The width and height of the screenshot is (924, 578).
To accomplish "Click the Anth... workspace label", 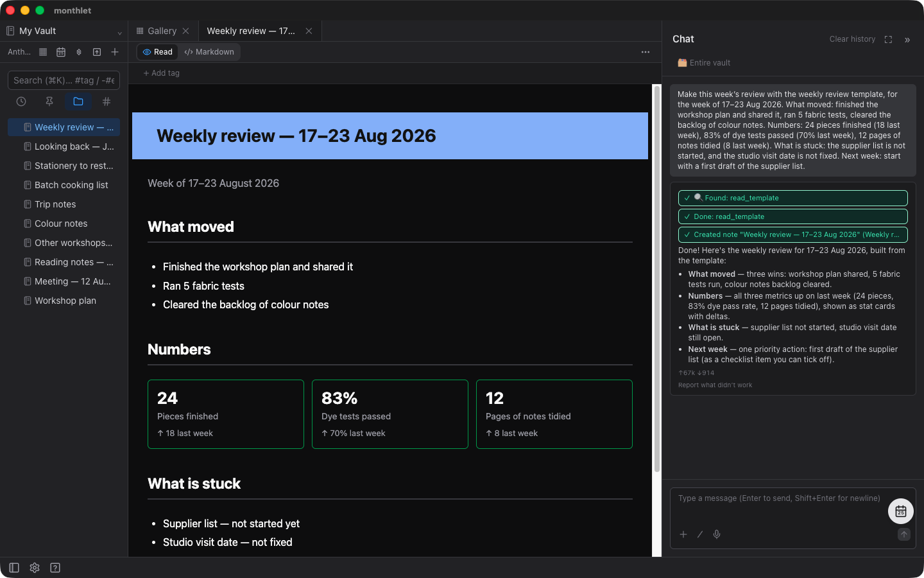I will 19,52.
